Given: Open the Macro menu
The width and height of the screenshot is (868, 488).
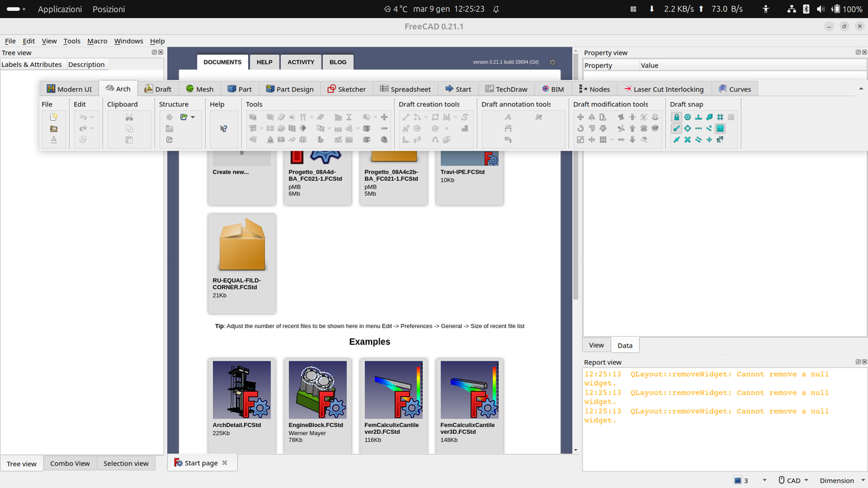Looking at the screenshot, I should point(97,41).
